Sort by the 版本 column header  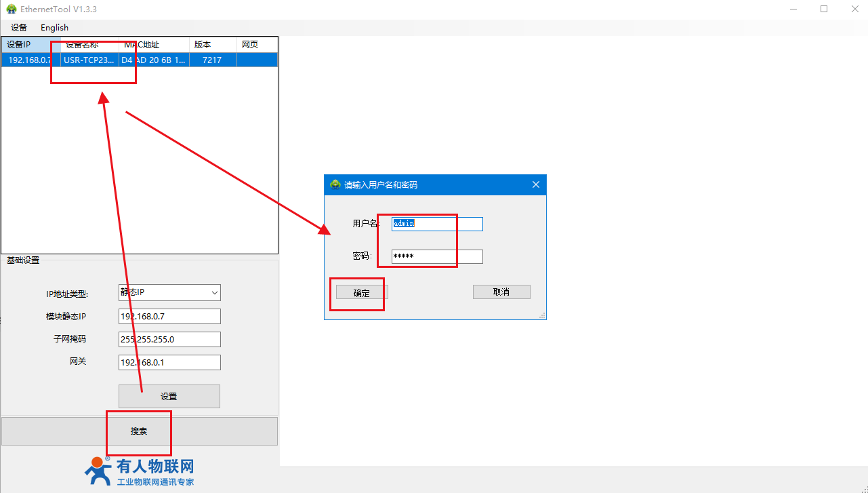pos(211,45)
